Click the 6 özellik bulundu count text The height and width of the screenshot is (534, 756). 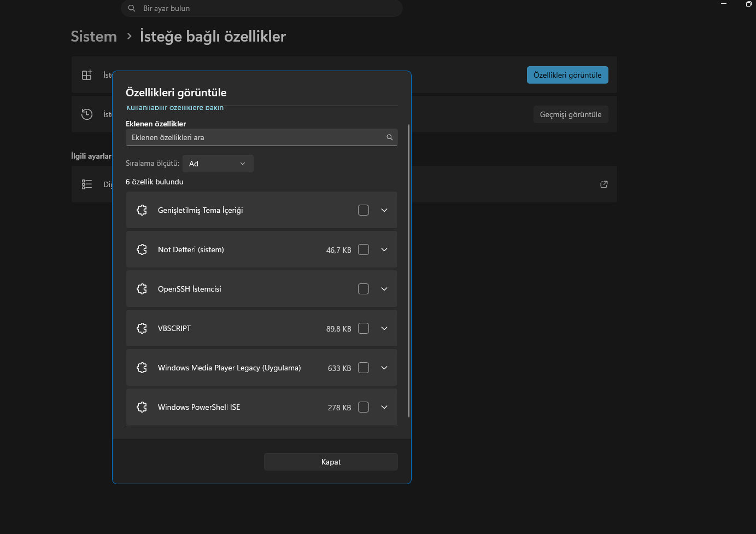155,182
